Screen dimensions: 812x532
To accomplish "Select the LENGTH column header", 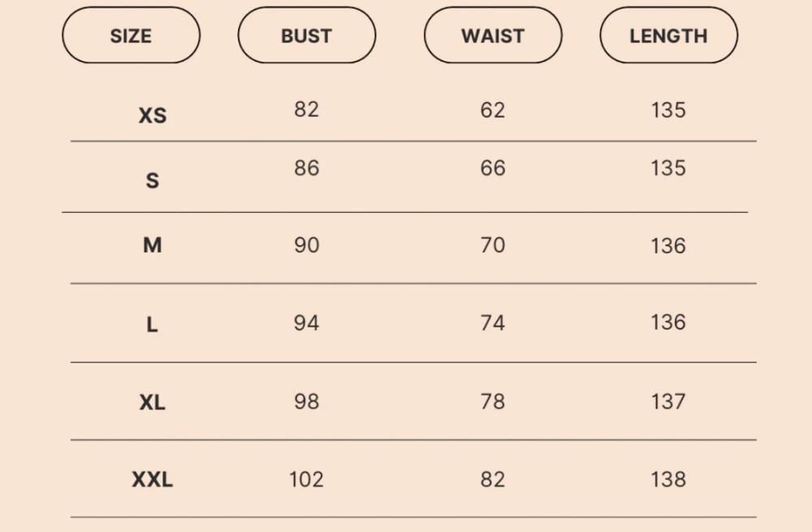I will (x=668, y=36).
